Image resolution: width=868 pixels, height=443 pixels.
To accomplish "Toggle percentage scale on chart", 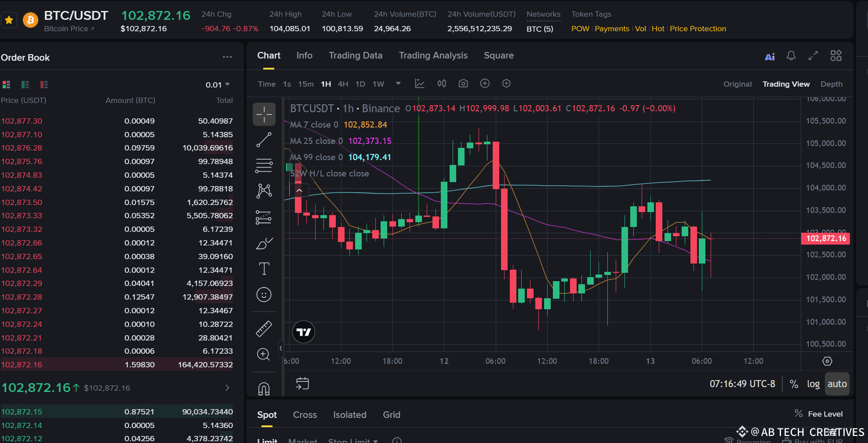I will 794,384.
